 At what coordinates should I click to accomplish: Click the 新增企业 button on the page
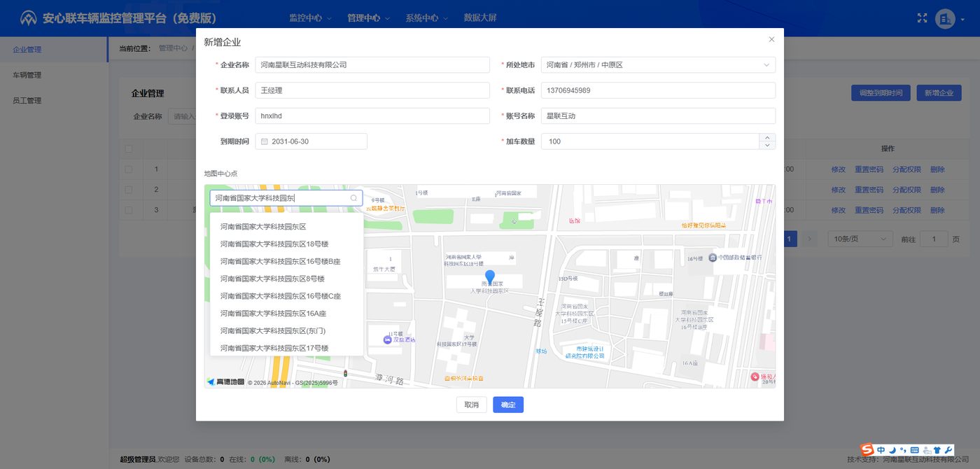point(939,92)
